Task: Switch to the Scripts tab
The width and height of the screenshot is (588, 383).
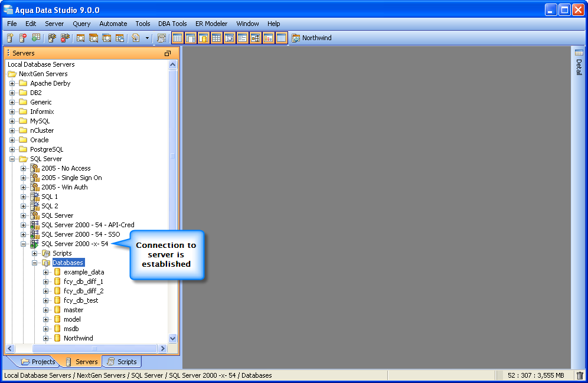Action: click(x=122, y=362)
